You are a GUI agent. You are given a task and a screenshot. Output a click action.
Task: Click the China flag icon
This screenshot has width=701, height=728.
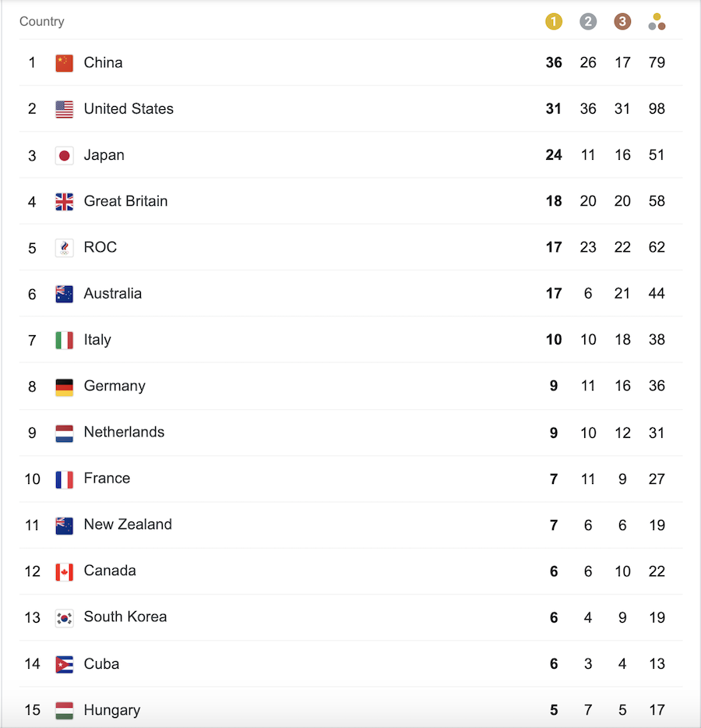pyautogui.click(x=64, y=63)
